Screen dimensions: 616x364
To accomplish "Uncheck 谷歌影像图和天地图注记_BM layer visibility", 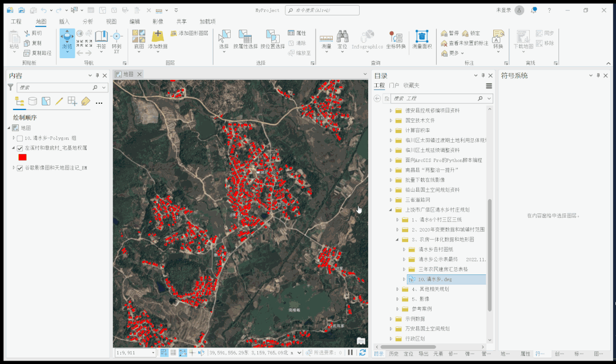I will [19, 168].
